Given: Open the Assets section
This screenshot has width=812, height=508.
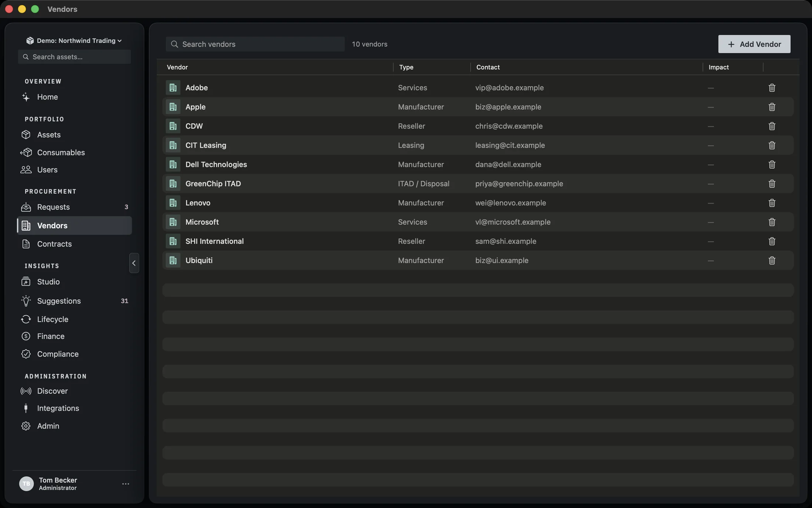Looking at the screenshot, I should (74, 135).
